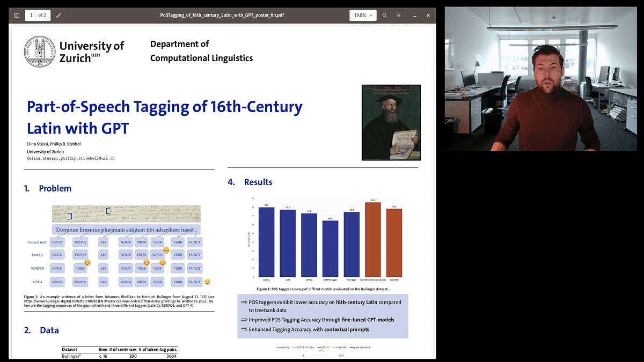Toggle the side pane button
This screenshot has width=644, height=362.
[x=17, y=15]
